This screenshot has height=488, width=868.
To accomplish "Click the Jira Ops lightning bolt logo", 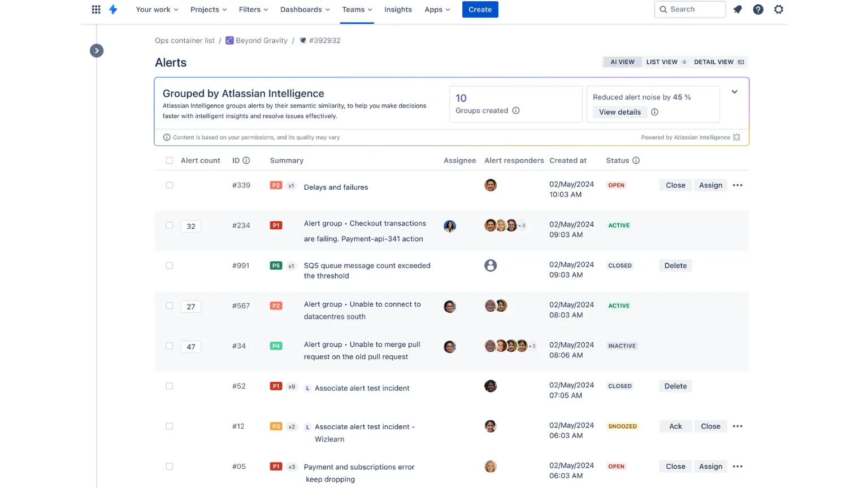I will coord(113,10).
